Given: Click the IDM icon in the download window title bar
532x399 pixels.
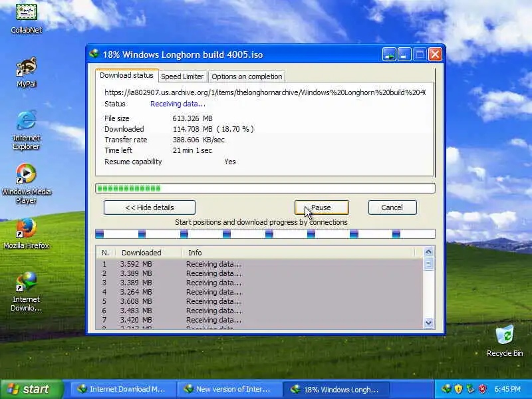Looking at the screenshot, I should [x=94, y=54].
